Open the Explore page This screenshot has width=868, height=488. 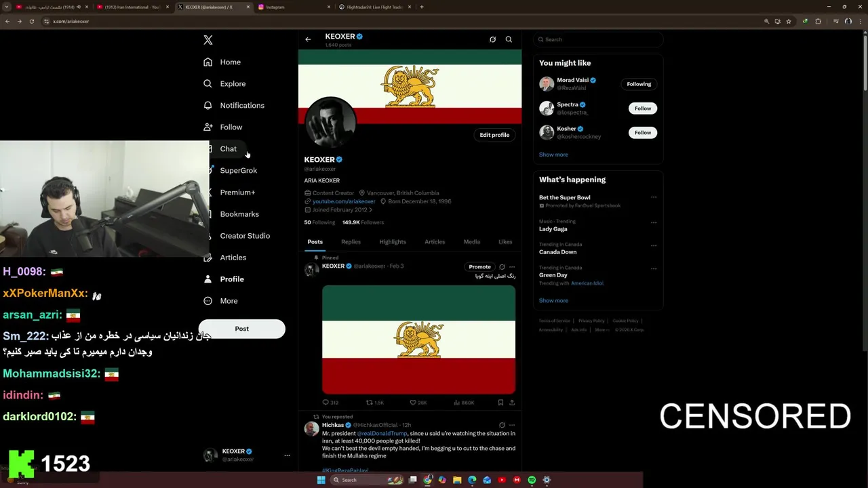[x=224, y=84]
